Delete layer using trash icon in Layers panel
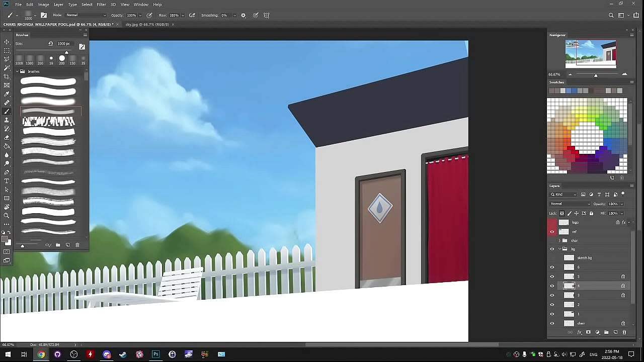The image size is (644, 362). pyautogui.click(x=624, y=332)
